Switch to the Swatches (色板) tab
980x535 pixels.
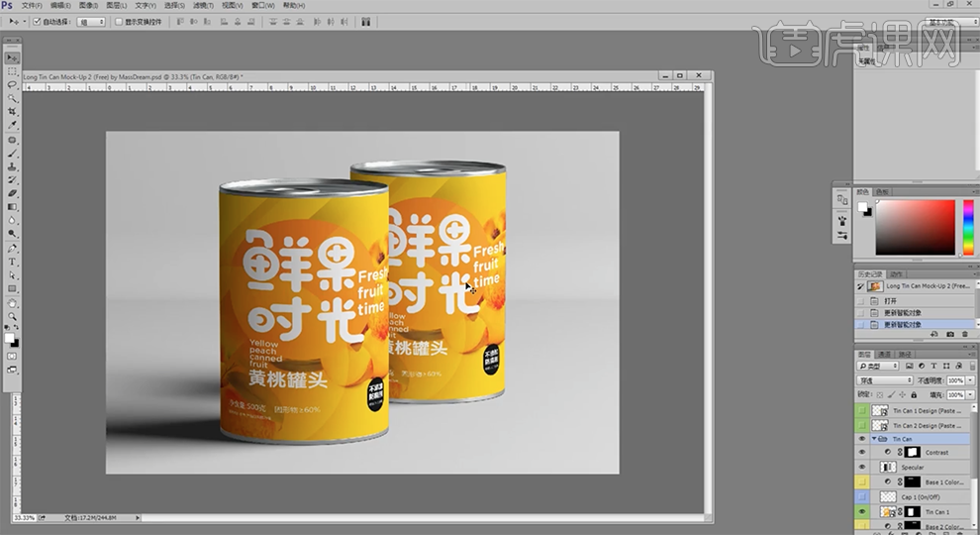coord(883,191)
